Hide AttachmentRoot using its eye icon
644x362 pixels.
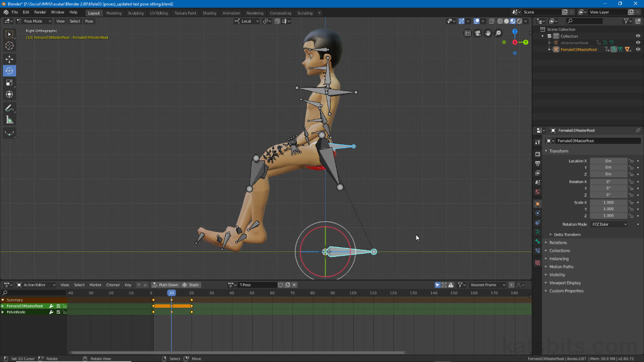638,43
